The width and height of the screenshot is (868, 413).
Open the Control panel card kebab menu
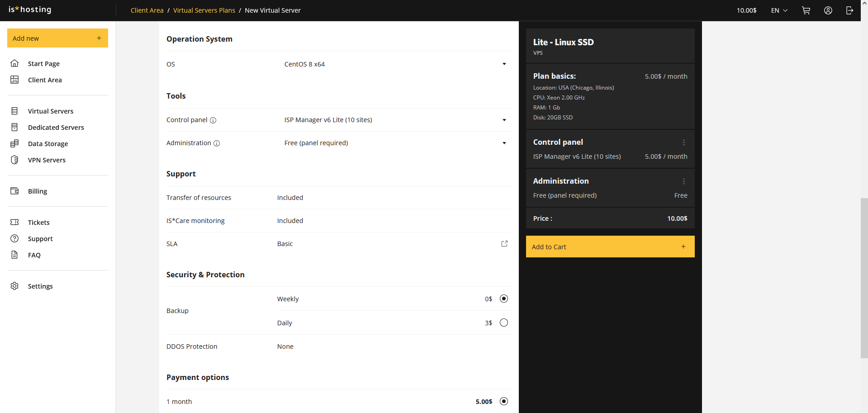[x=683, y=142]
